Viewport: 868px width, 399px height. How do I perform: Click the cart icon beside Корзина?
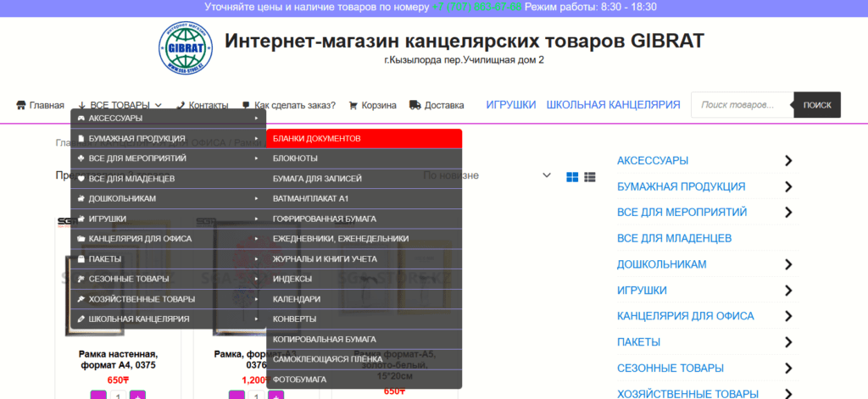click(353, 105)
